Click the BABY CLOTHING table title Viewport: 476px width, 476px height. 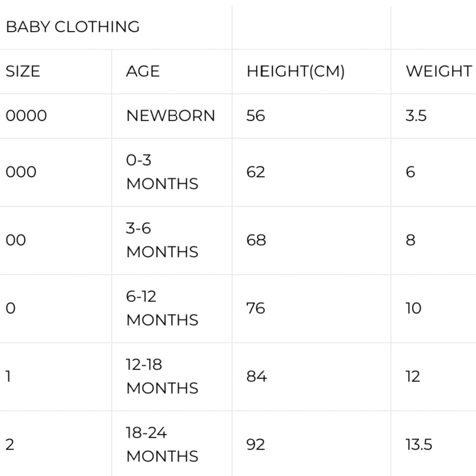tap(73, 27)
